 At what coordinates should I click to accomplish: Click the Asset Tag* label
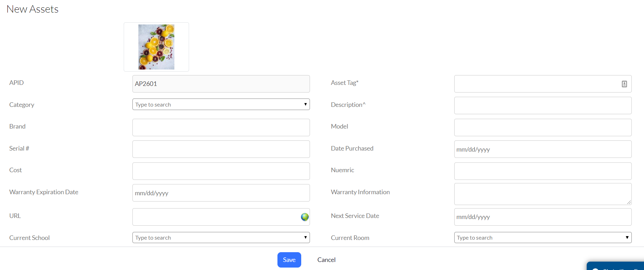click(x=345, y=83)
